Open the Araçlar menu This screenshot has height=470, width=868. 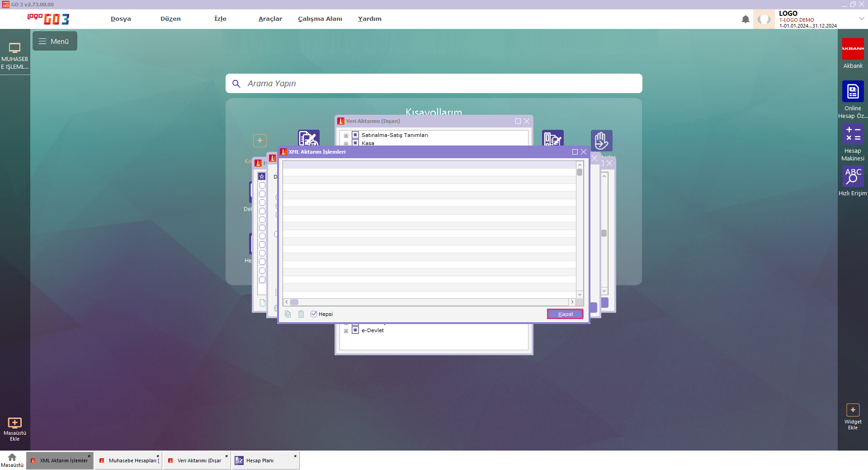270,19
